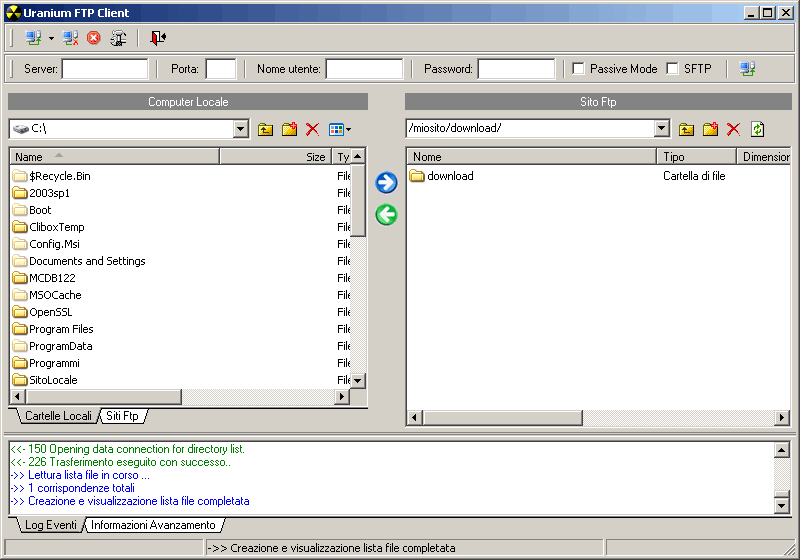Enable the Passive Mode checkbox
This screenshot has width=800, height=560.
[x=578, y=69]
